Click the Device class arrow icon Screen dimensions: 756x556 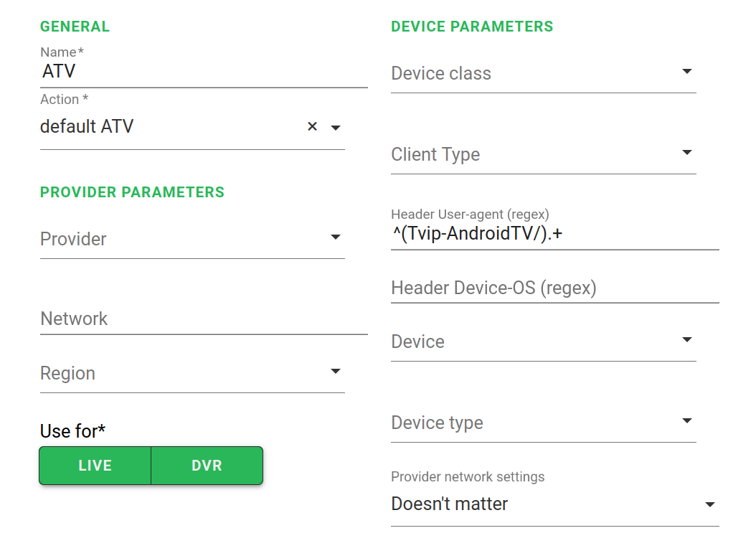click(686, 72)
